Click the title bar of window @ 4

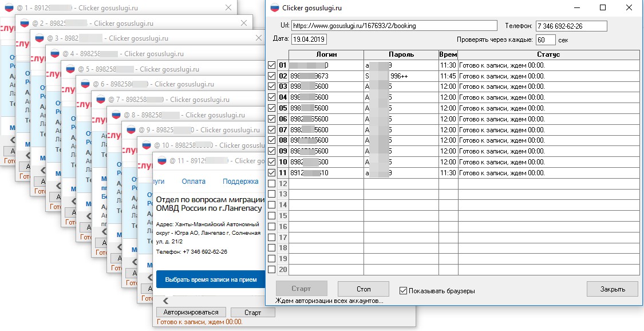coord(156,54)
